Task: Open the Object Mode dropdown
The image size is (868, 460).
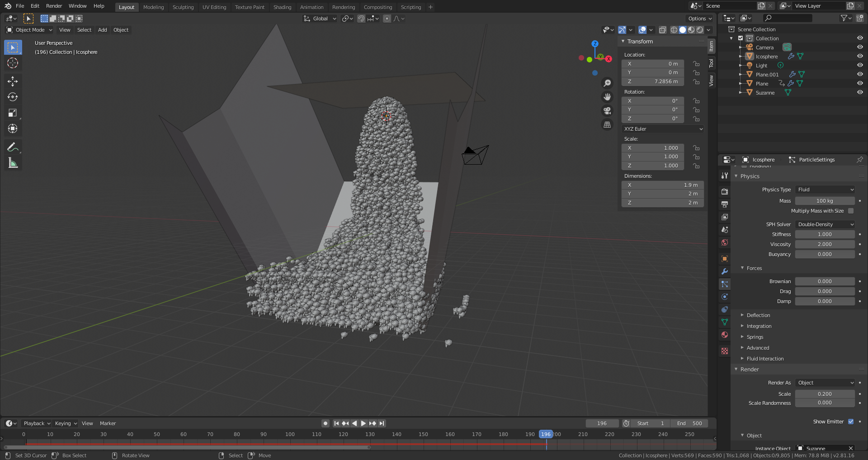Action: click(29, 30)
